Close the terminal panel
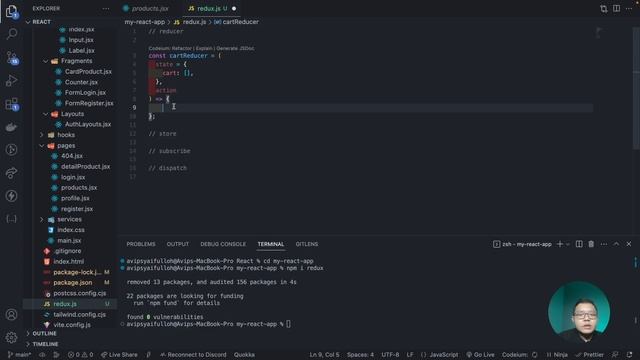Viewport: 640px width, 360px height. coord(629,244)
